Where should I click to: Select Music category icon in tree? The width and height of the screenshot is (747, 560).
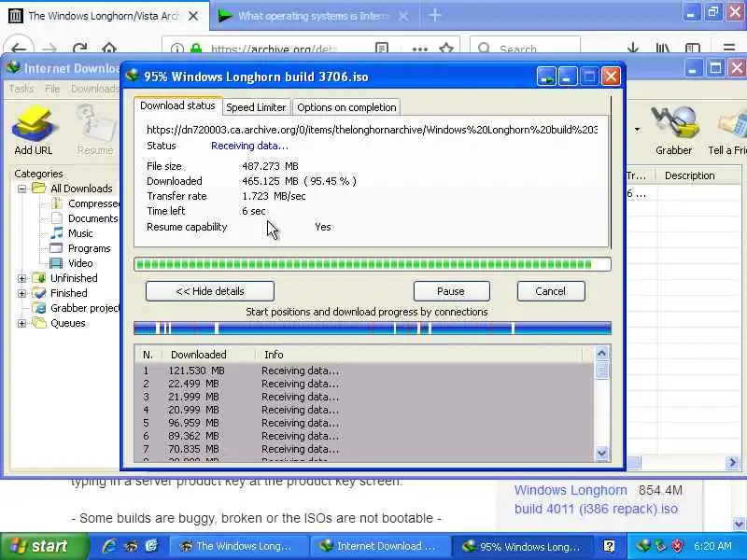56,233
